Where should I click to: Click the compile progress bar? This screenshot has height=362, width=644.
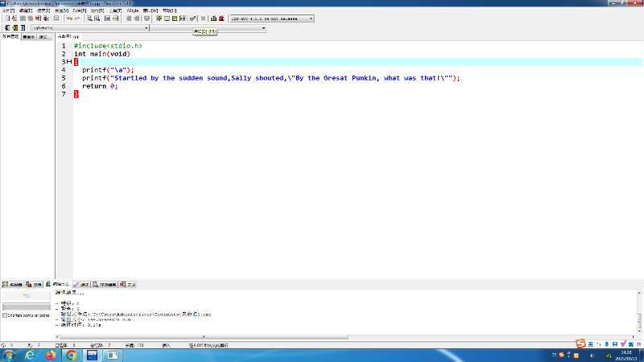(x=27, y=306)
